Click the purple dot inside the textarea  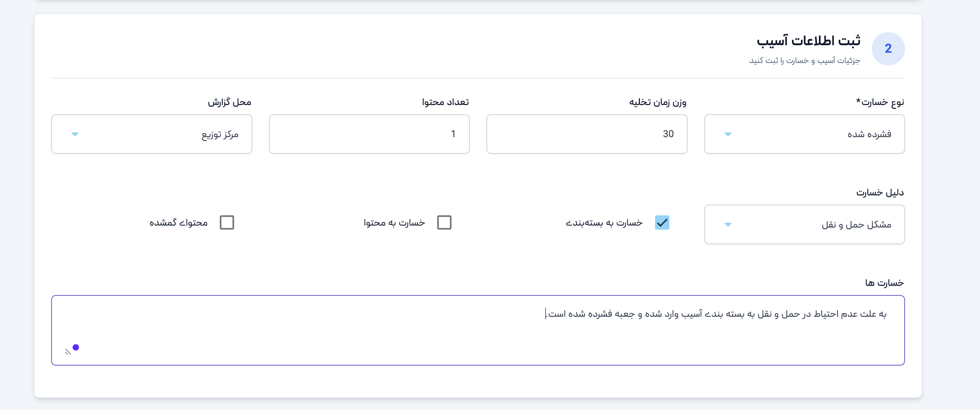76,347
